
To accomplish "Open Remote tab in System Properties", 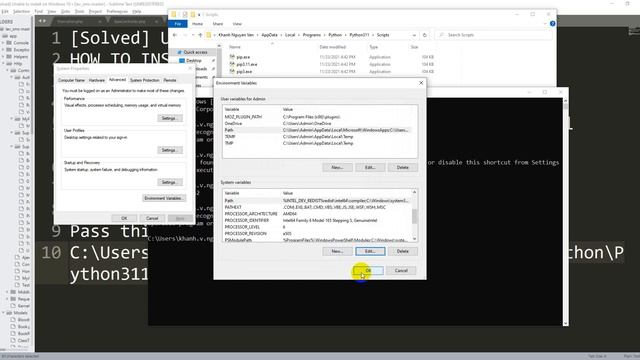I will coord(170,80).
